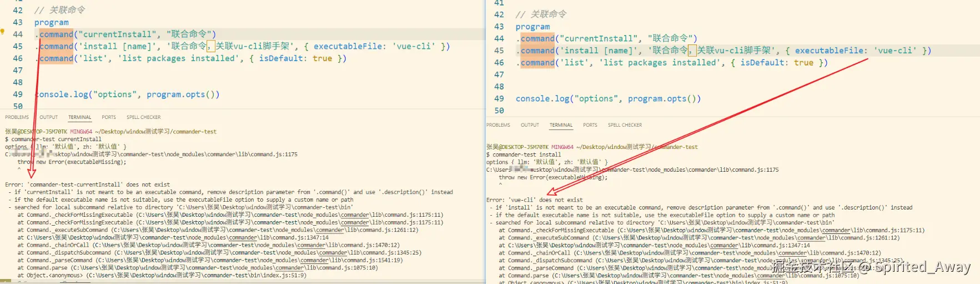Select the TERMINAL tab in left pane
Image resolution: width=980 pixels, height=284 pixels.
[80, 117]
